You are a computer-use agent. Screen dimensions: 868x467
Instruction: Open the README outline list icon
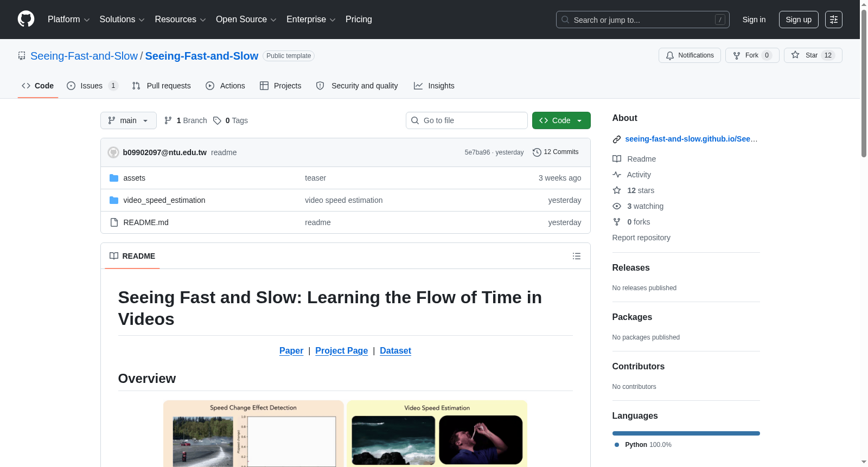point(577,256)
